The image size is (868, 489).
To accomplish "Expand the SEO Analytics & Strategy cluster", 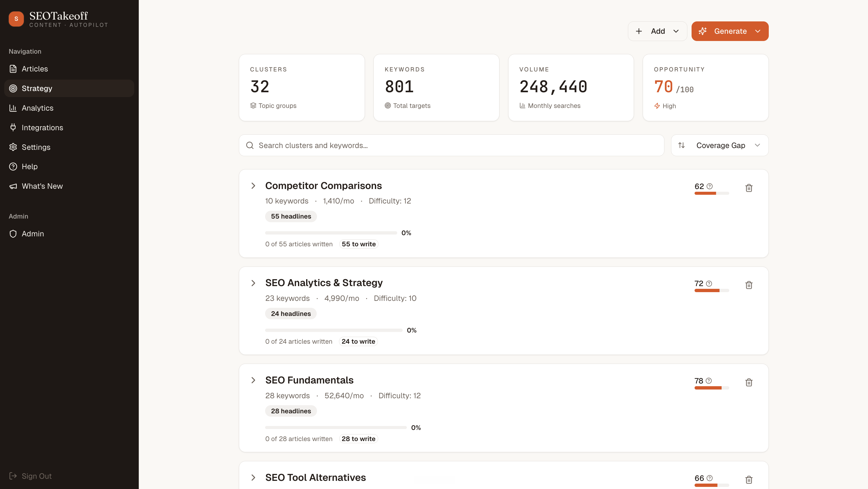I will point(253,283).
